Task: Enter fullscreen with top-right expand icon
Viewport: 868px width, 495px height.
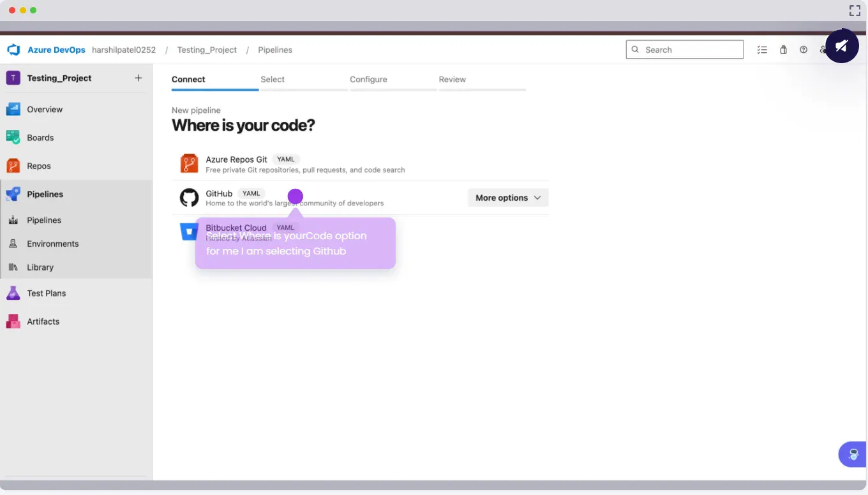Action: coord(855,10)
